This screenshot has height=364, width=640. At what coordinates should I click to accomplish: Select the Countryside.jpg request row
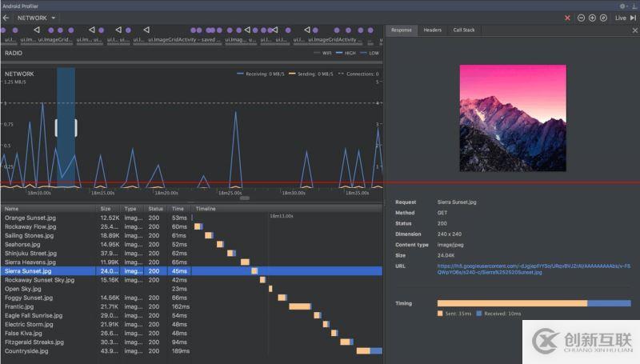pyautogui.click(x=26, y=350)
